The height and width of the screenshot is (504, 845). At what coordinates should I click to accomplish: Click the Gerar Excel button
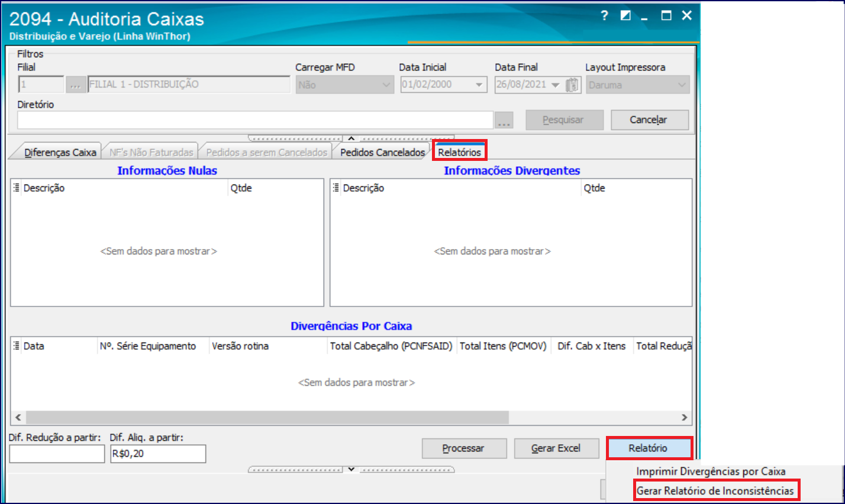[x=556, y=448]
